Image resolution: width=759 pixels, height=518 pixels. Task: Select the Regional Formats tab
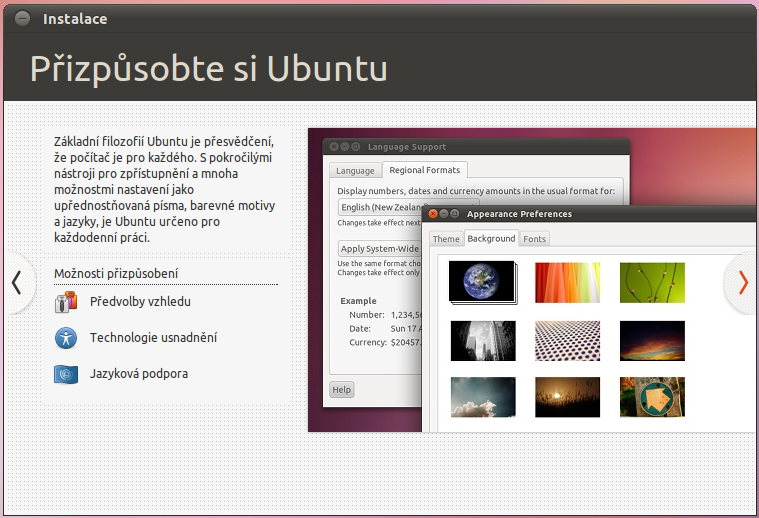[x=425, y=170]
